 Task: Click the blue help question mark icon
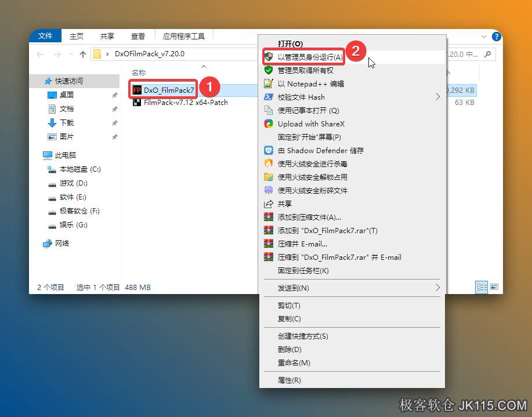pyautogui.click(x=496, y=37)
